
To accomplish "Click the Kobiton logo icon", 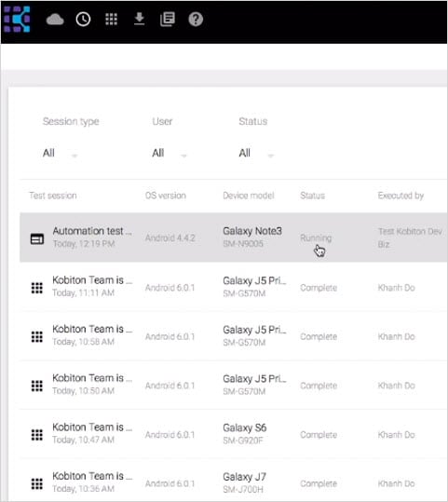I will tap(17, 20).
